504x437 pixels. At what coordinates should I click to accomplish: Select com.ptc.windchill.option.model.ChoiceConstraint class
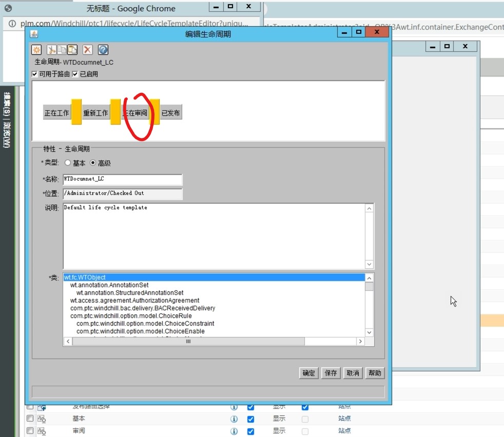[145, 324]
